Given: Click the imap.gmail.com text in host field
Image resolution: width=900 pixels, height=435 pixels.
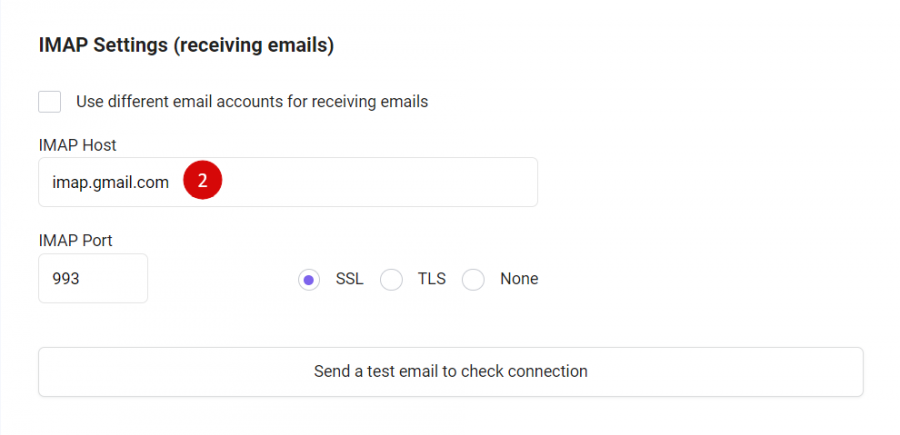Looking at the screenshot, I should tap(111, 182).
